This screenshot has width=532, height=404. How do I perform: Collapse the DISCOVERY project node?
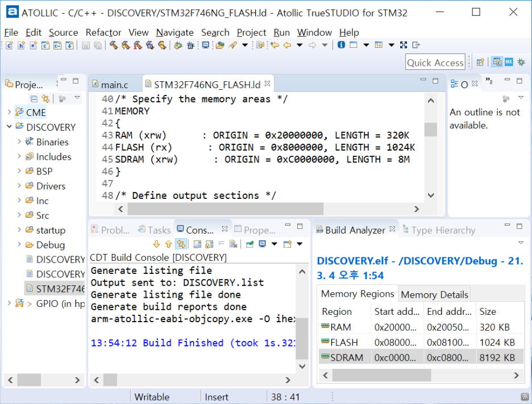click(9, 127)
